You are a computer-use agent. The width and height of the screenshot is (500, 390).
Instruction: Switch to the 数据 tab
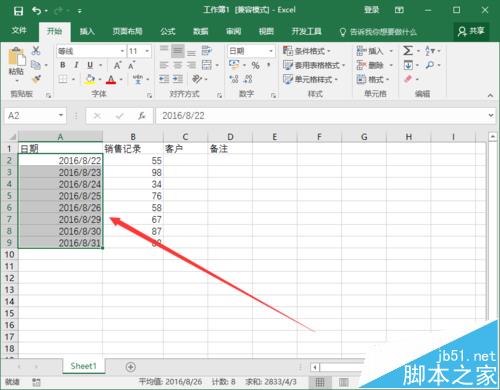pos(201,31)
